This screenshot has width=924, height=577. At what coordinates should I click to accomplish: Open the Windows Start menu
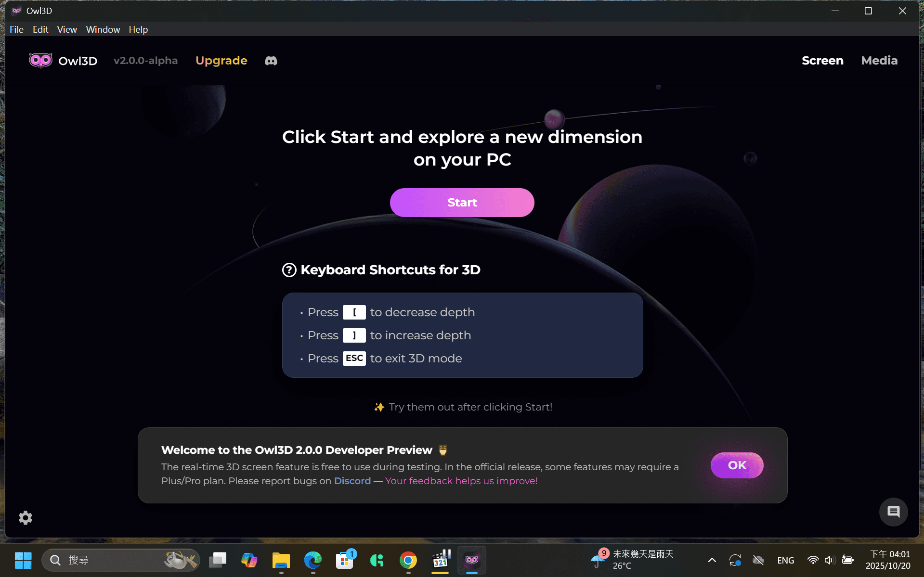pyautogui.click(x=23, y=560)
